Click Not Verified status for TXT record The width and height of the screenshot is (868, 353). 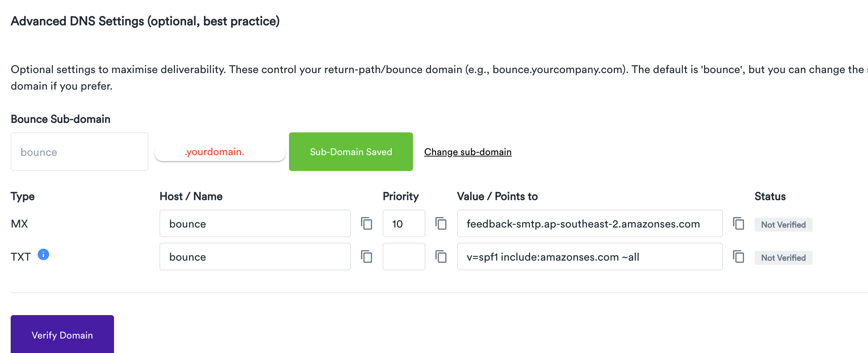[783, 258]
